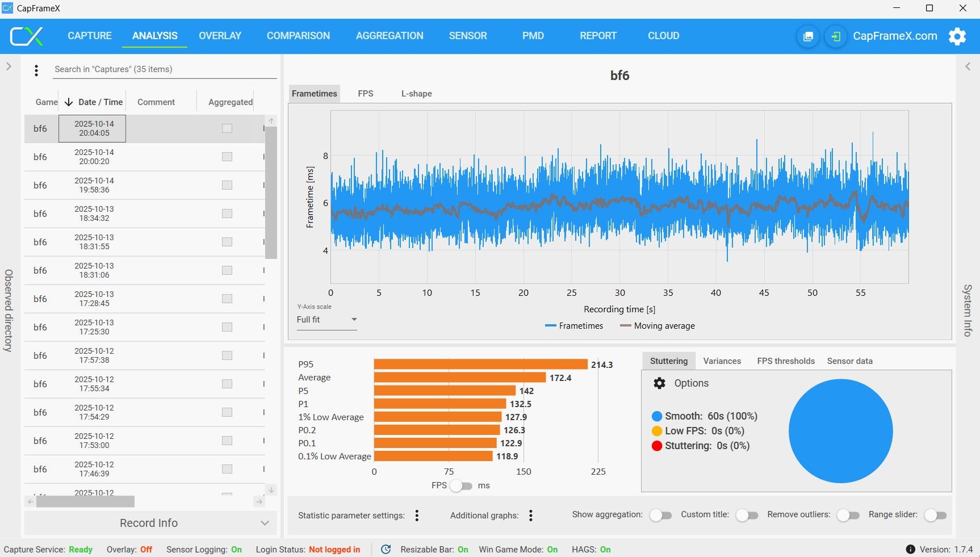Expand the Observed directory side panel

9,66
